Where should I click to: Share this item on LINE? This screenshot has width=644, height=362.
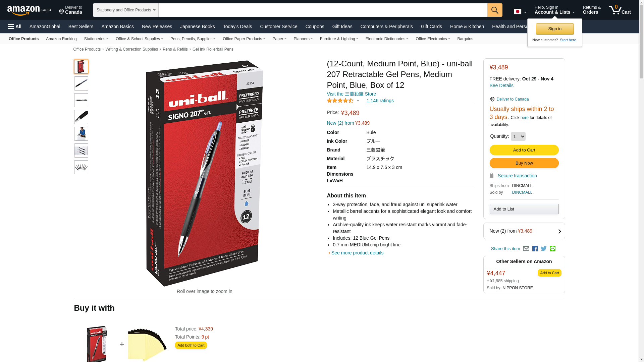552,249
